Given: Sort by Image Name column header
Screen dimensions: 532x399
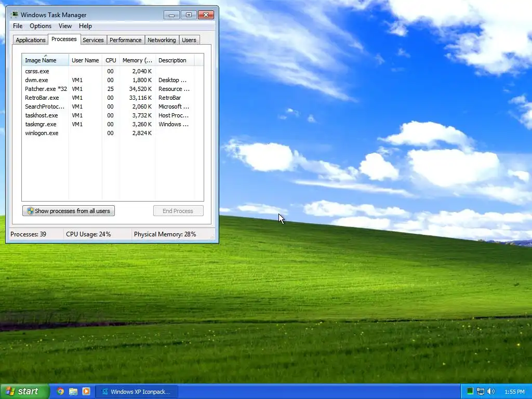Looking at the screenshot, I should (x=46, y=60).
